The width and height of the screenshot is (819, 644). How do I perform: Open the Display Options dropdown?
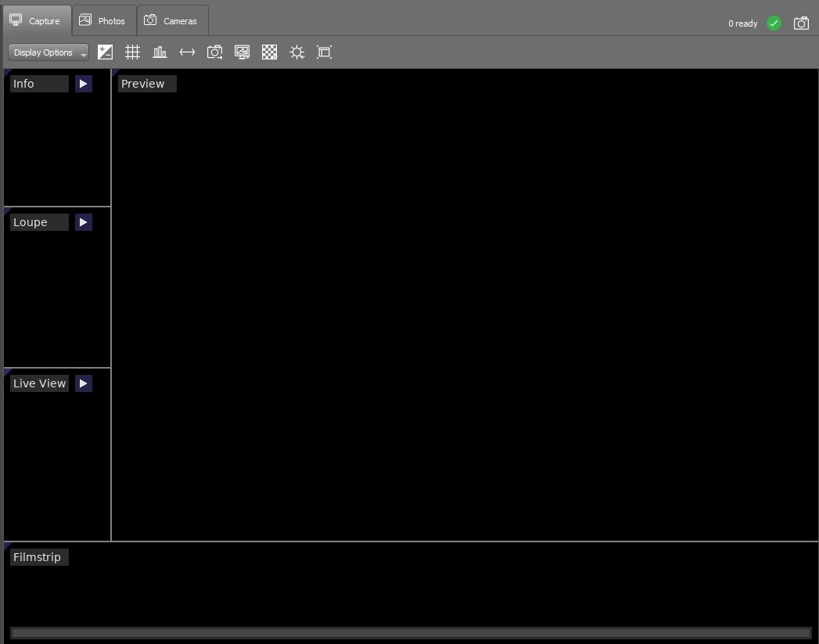pyautogui.click(x=43, y=52)
